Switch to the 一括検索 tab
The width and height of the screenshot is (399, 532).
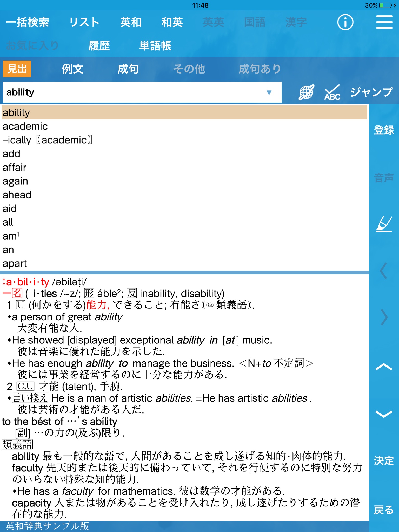28,22
